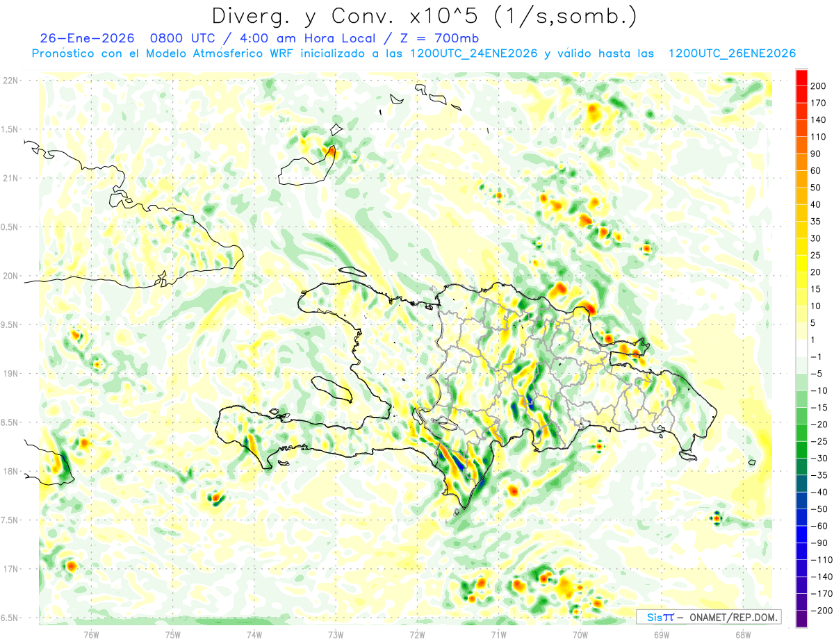Click the '-60' color bar label
Viewport: 834px width, 644px height.
coord(820,526)
